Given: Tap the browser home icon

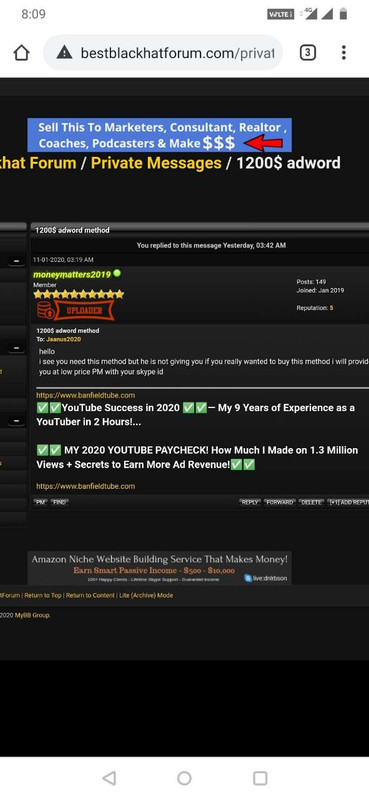Looking at the screenshot, I should [x=21, y=53].
